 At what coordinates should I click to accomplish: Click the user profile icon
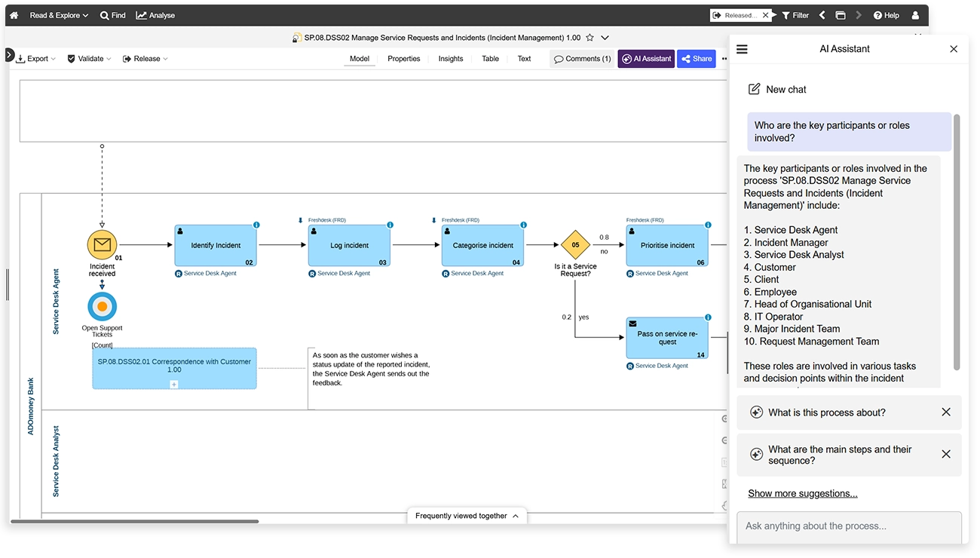(x=915, y=15)
